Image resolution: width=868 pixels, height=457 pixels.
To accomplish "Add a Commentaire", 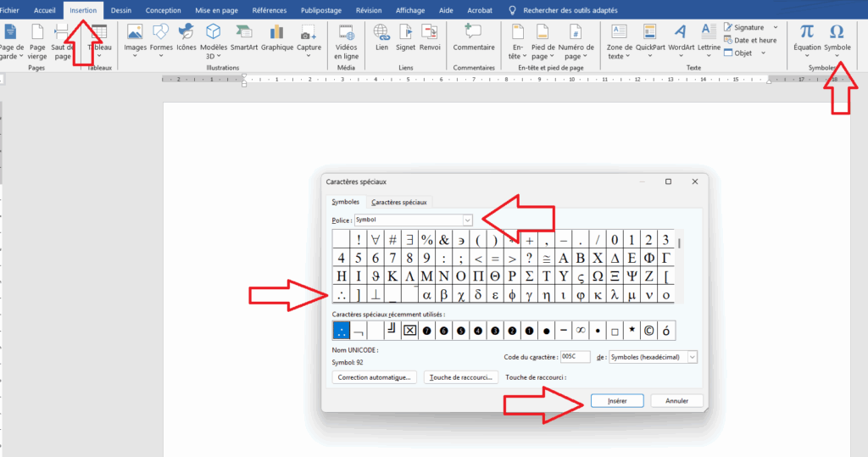I will (x=474, y=37).
